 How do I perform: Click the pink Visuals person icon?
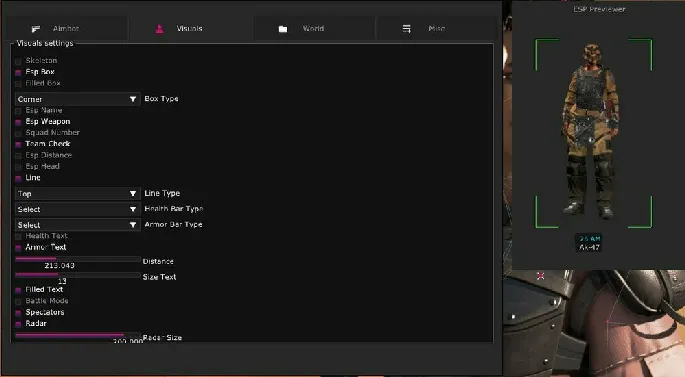[159, 29]
